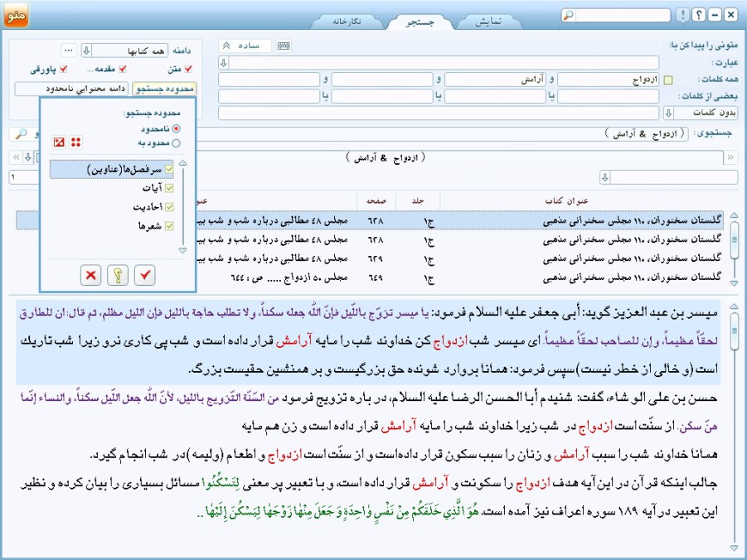Open popup help with the yellow question icon
This screenshot has height=560, width=747.
[x=118, y=275]
